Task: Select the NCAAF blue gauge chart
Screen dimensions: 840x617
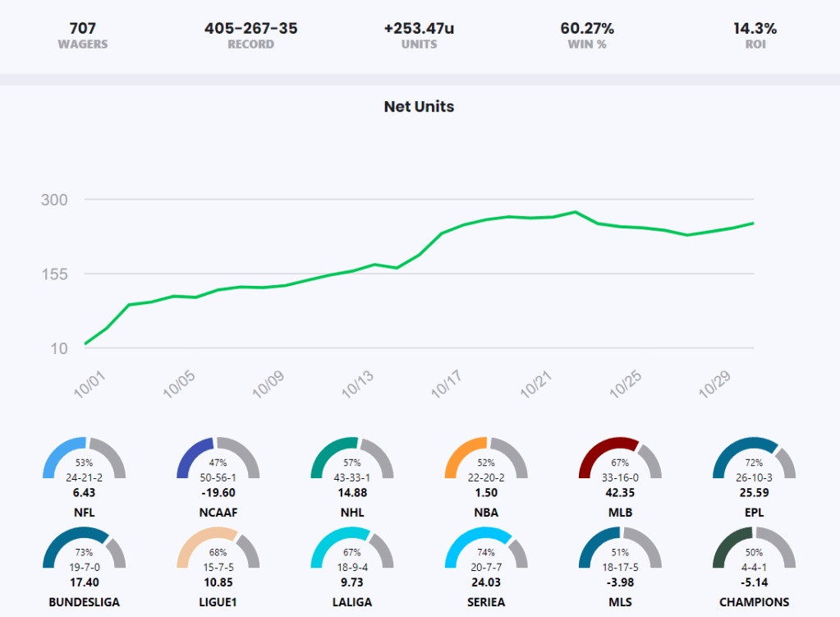Action: click(218, 458)
